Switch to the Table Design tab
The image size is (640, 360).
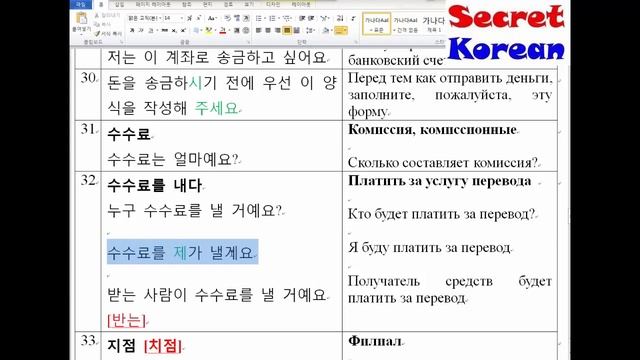(x=273, y=4)
